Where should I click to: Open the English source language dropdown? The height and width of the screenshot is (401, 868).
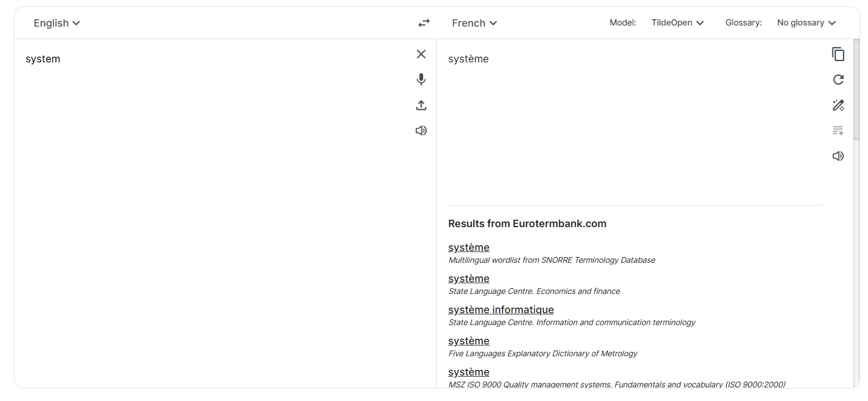pyautogui.click(x=57, y=23)
